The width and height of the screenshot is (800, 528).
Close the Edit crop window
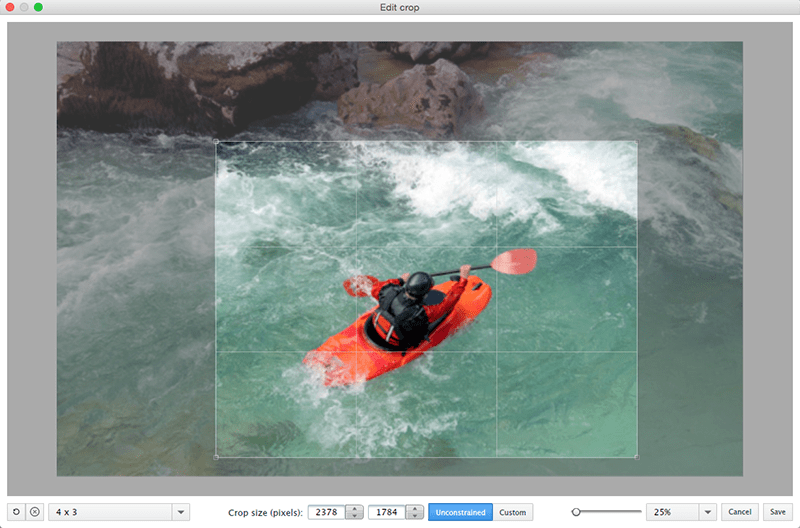pyautogui.click(x=10, y=7)
